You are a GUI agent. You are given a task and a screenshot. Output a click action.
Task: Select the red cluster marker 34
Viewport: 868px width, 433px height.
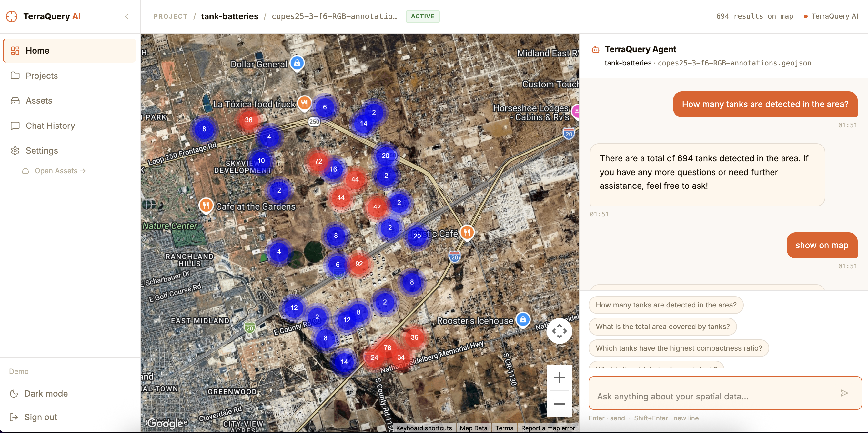tap(401, 357)
